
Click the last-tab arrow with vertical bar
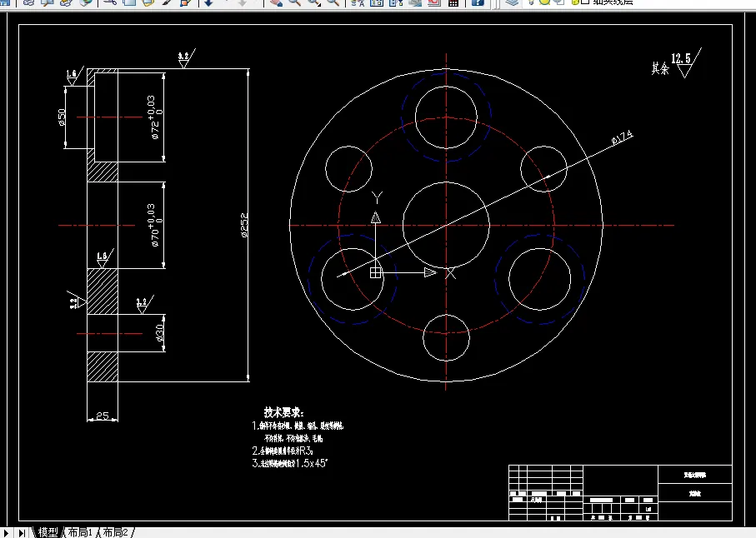[22, 533]
